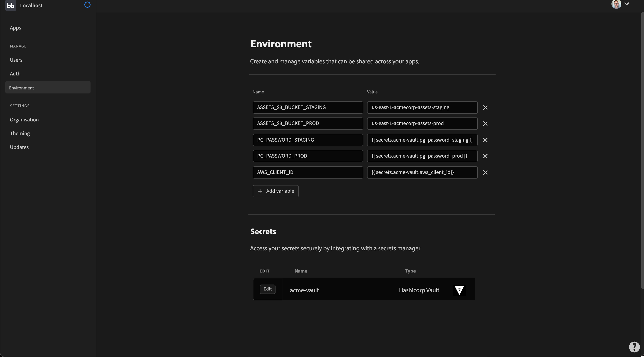Open the Auth settings

15,74
